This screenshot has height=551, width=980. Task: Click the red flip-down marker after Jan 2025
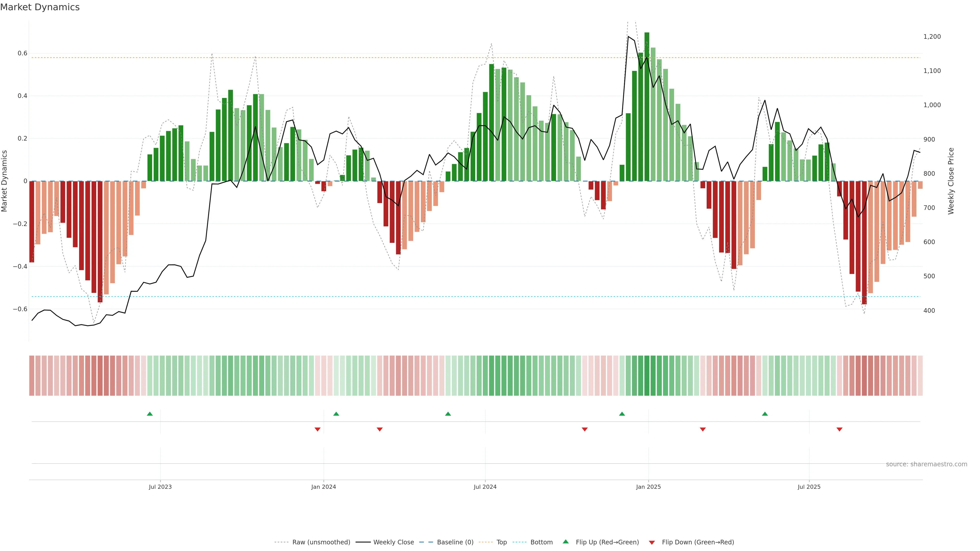703,429
